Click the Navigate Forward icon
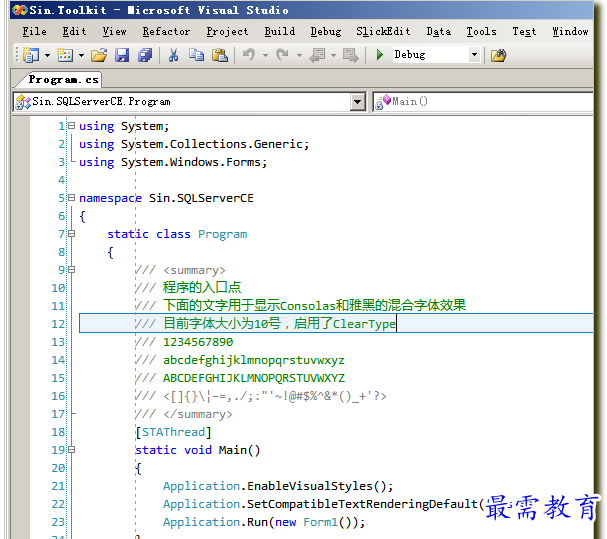 click(351, 55)
